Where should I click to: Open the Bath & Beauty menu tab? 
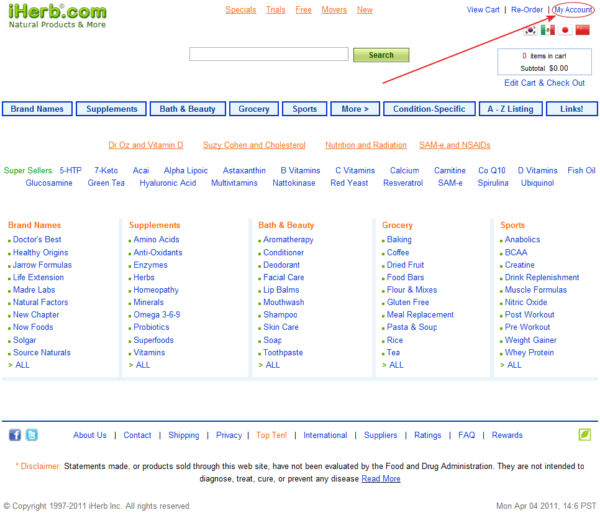pos(188,109)
